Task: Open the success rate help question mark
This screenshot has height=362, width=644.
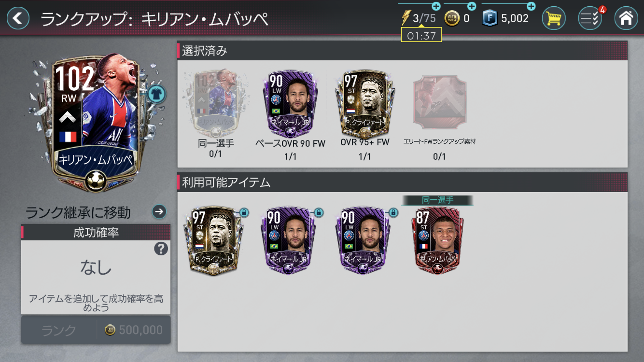Action: 161,249
